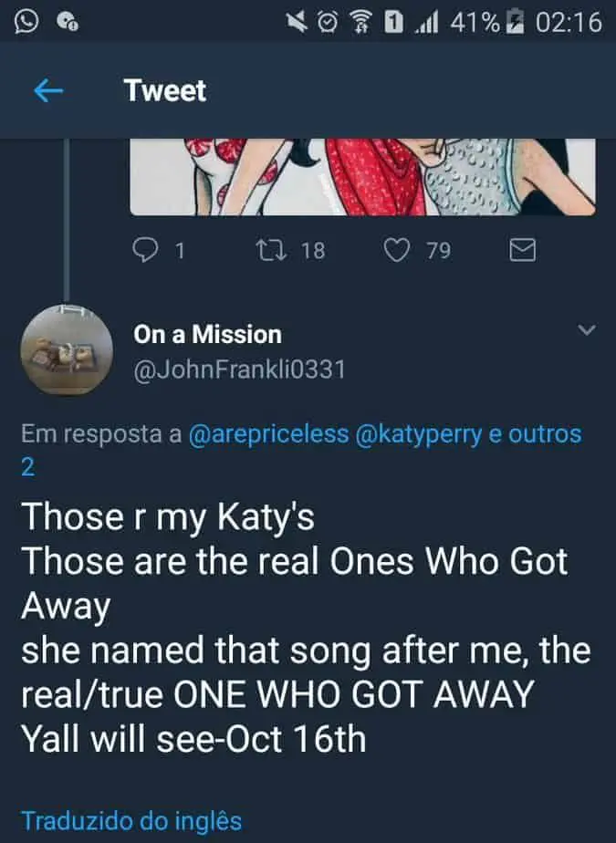Tap the alarm clock status icon
The image size is (616, 843).
pyautogui.click(x=328, y=21)
